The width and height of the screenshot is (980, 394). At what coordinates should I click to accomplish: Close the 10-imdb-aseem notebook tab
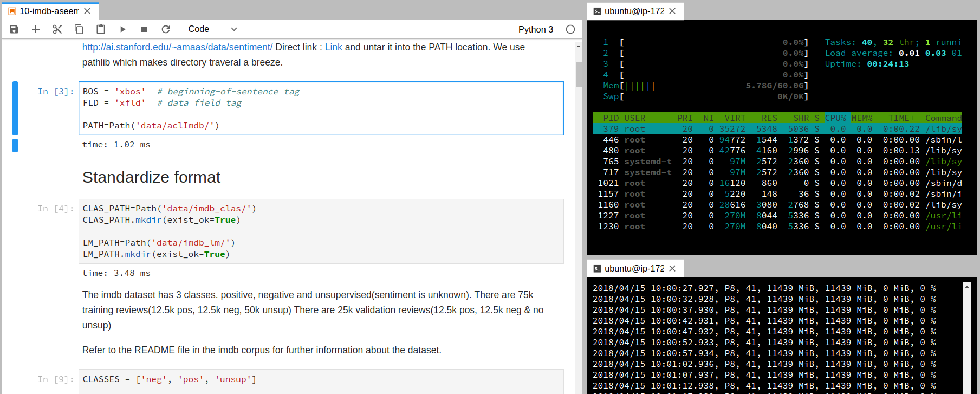87,11
